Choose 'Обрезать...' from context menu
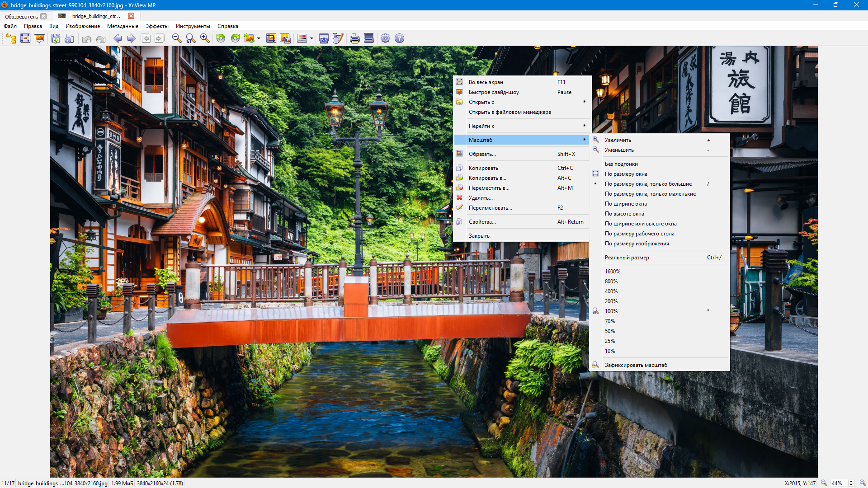The width and height of the screenshot is (868, 488). pos(482,154)
